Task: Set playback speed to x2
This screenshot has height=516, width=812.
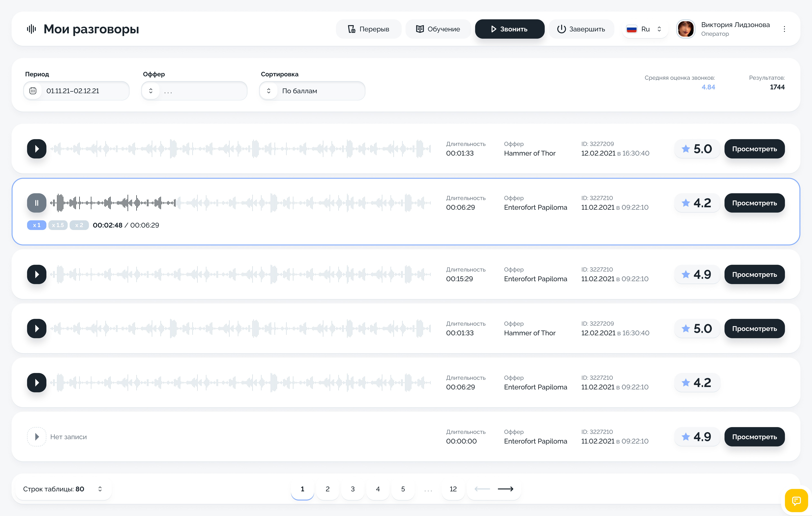Action: click(x=79, y=225)
